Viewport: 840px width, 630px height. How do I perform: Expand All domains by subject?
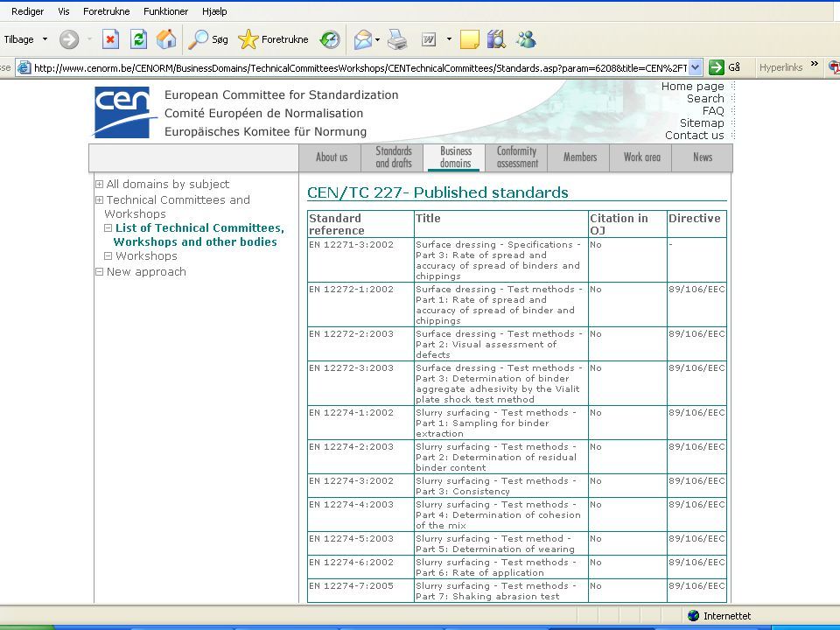99,185
